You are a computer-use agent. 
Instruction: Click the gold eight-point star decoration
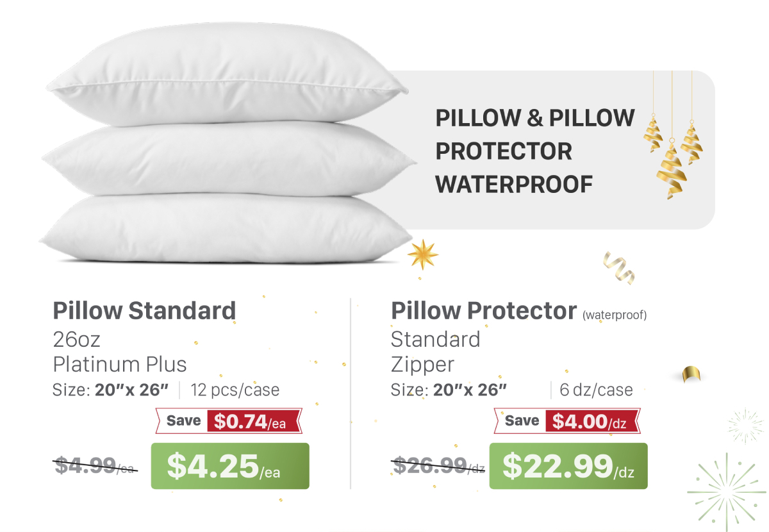tap(423, 254)
